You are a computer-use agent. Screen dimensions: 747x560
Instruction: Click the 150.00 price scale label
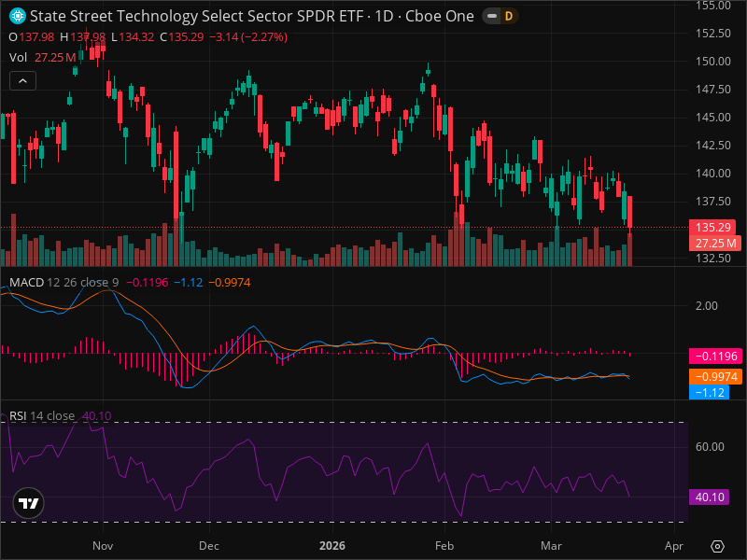[713, 62]
